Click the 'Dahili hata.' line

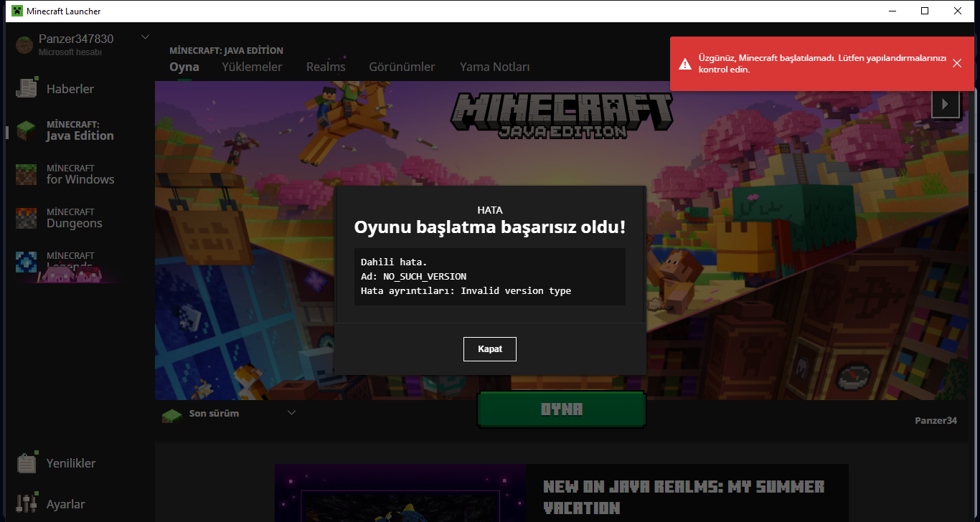click(x=394, y=262)
